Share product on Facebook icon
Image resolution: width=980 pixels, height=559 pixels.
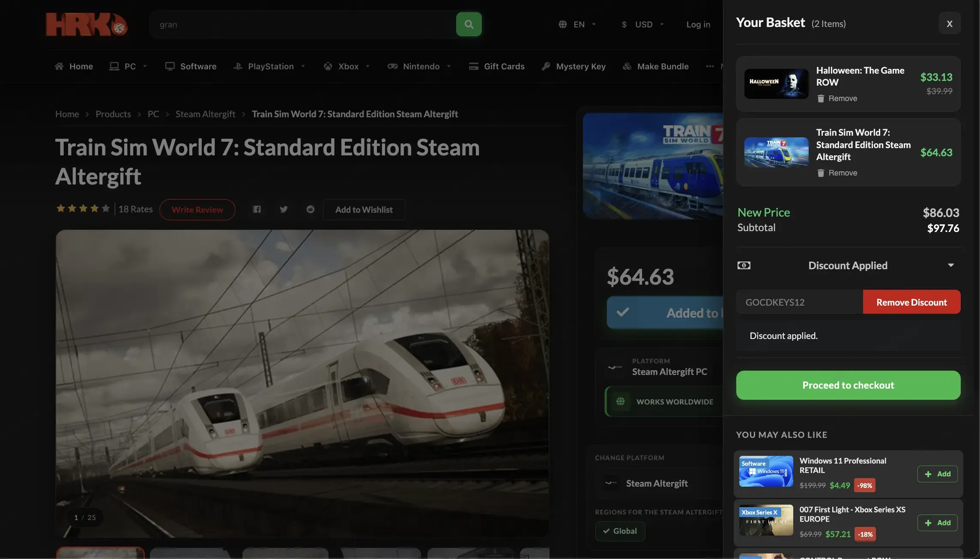pos(257,209)
